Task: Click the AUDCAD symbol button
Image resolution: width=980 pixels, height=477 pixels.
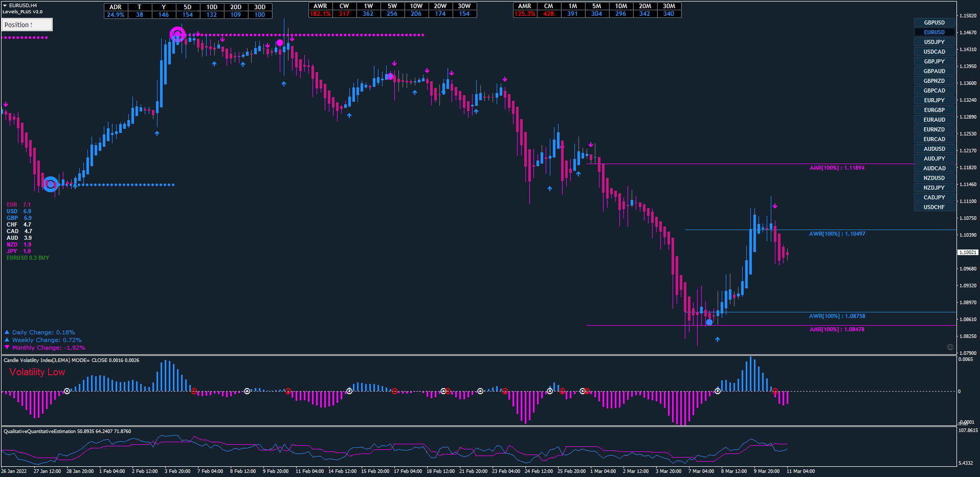Action: pyautogui.click(x=934, y=168)
